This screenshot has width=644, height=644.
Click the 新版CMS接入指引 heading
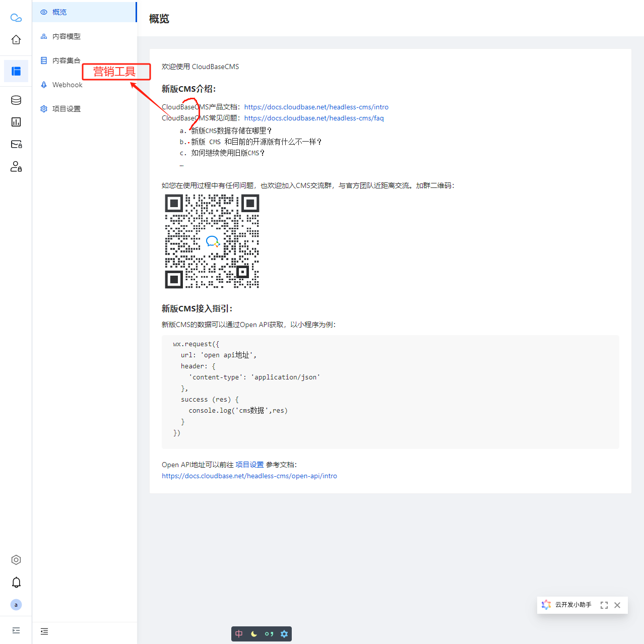click(x=197, y=308)
